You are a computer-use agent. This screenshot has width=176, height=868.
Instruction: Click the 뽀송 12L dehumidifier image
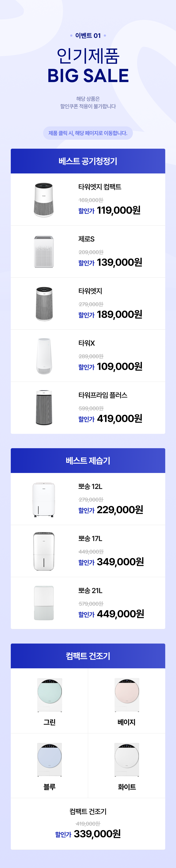pos(44,499)
